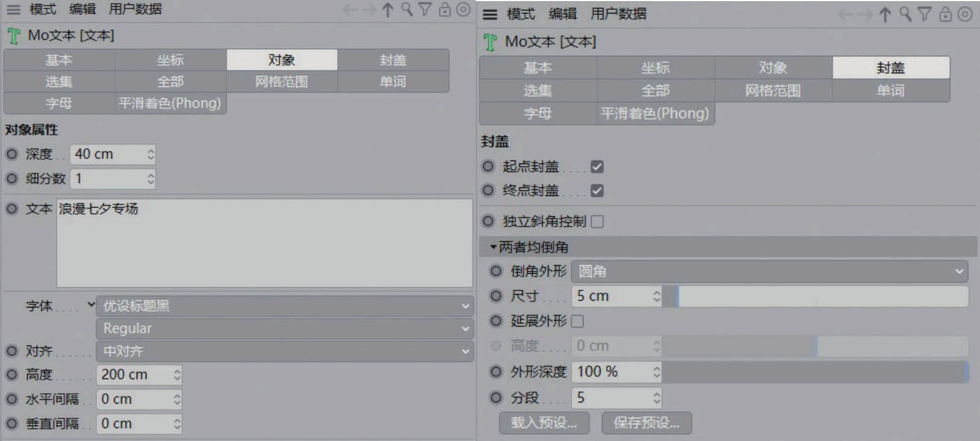The width and height of the screenshot is (980, 441).
Task: Click the keyframe dot beside 文本
Action: (12, 209)
